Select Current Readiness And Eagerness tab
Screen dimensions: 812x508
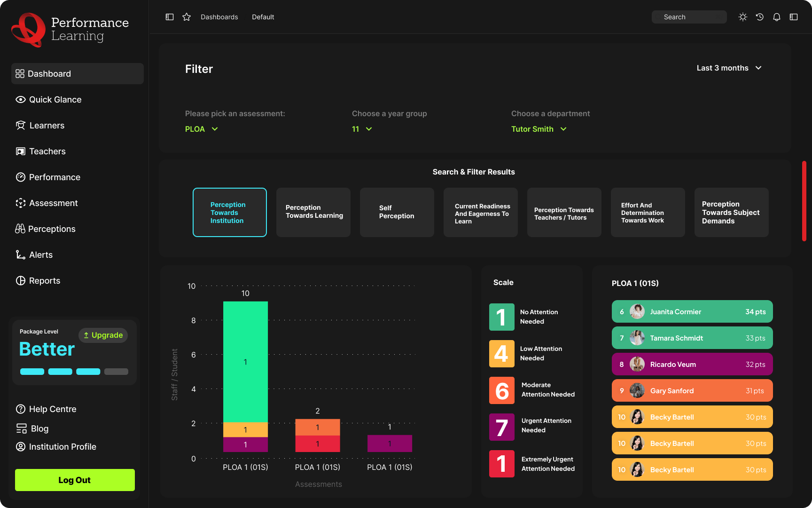(481, 213)
